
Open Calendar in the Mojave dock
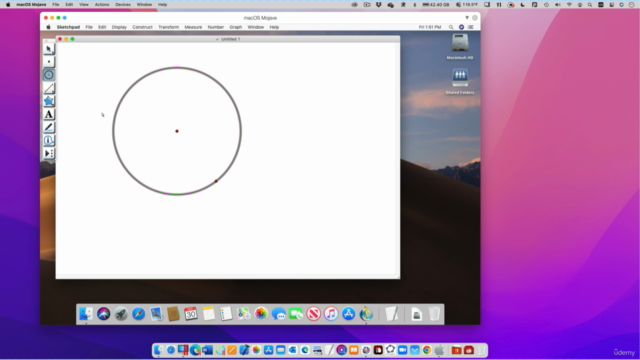pos(191,314)
